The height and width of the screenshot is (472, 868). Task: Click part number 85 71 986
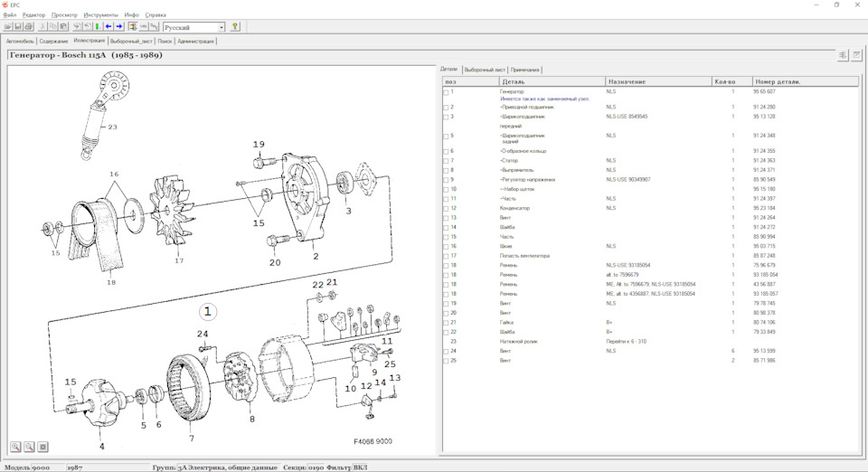[764, 361]
